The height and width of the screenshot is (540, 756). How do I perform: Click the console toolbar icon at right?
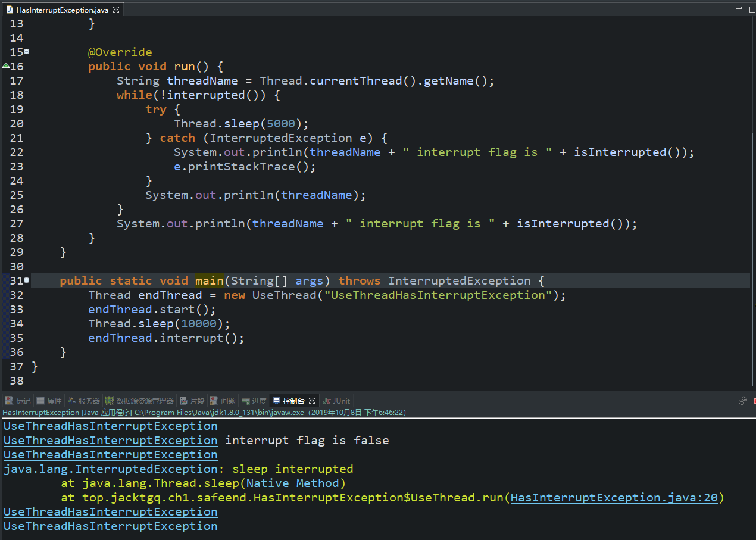743,401
